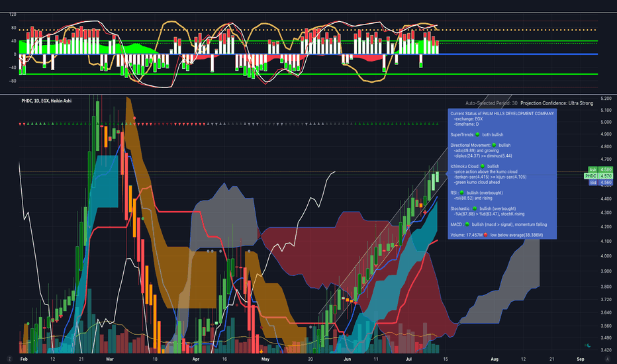
Task: Click the 3.640 price axis value
Action: (x=606, y=313)
